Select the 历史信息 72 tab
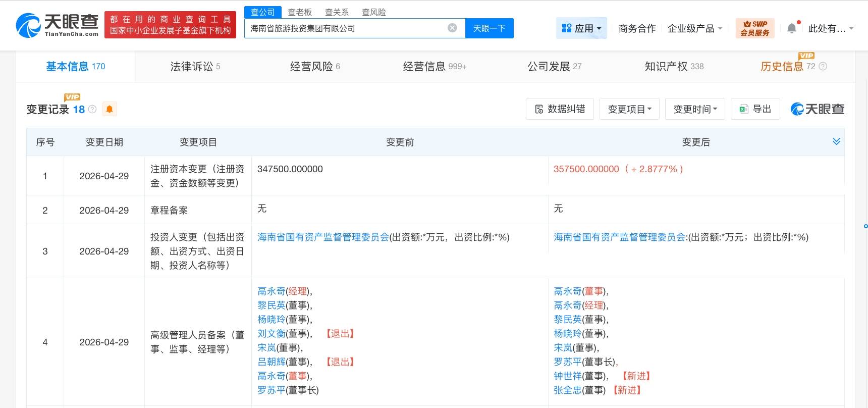 pos(788,66)
